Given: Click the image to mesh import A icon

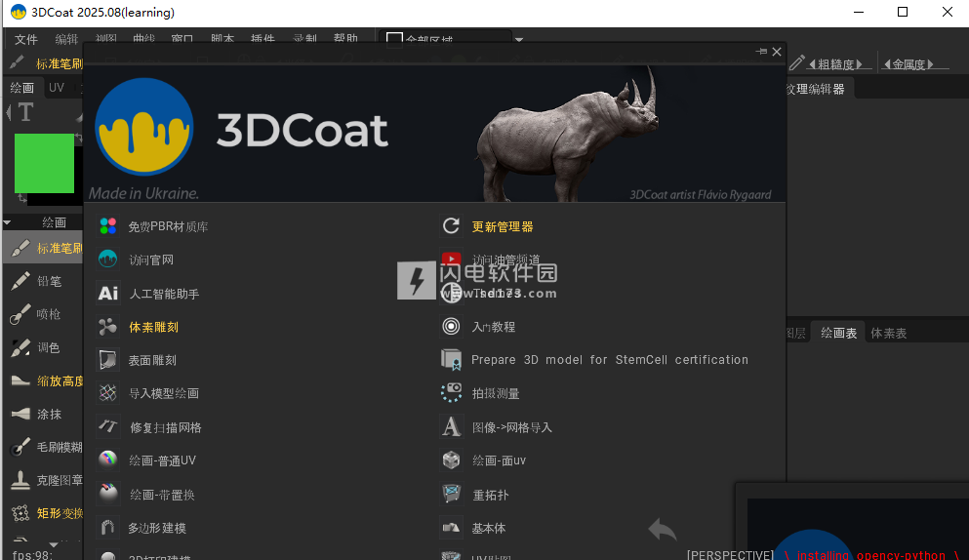Looking at the screenshot, I should tap(451, 426).
